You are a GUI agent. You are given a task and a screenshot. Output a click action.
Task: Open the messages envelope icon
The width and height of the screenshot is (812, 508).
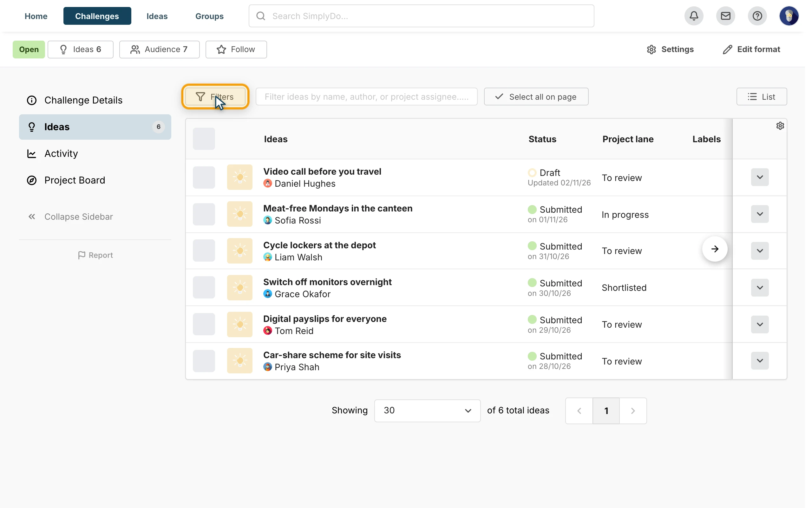tap(725, 16)
